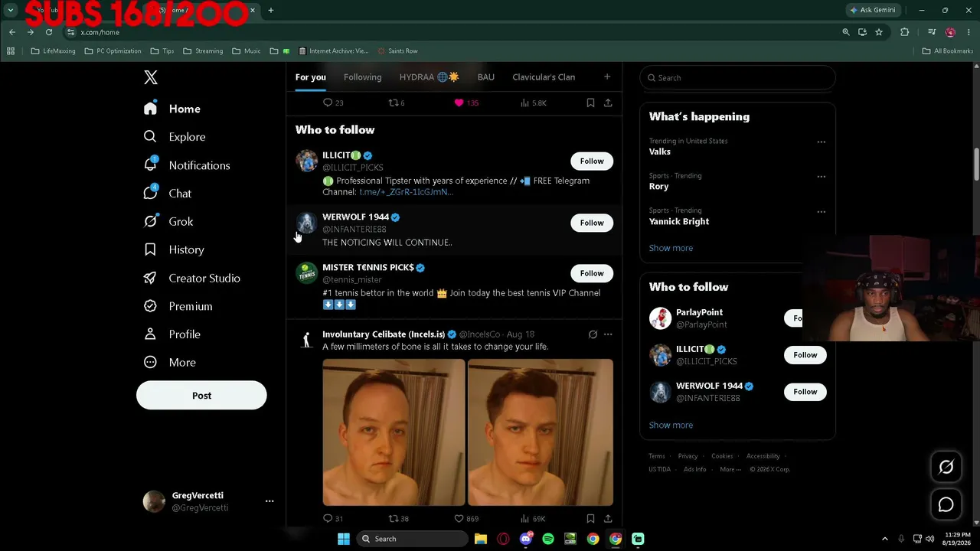Follow ILLICIT in the right sidebar
The image size is (980, 551).
coord(805,355)
